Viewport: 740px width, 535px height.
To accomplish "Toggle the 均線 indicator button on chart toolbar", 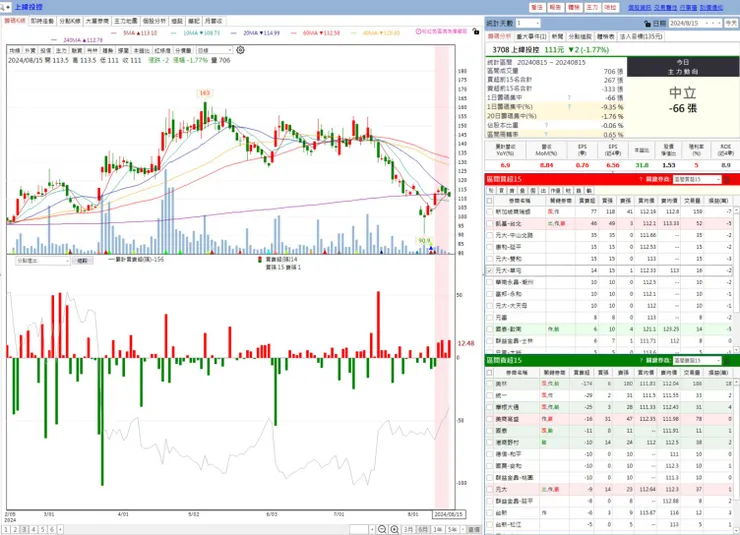I will 15,50.
